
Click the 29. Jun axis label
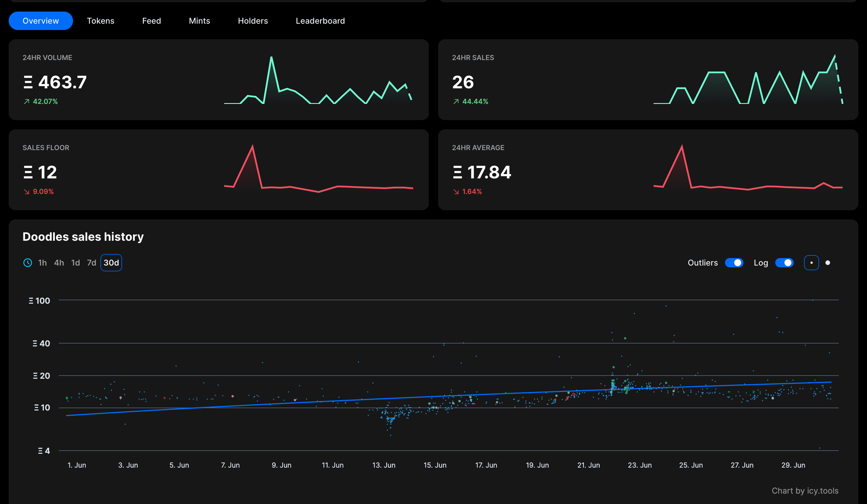[x=793, y=465]
